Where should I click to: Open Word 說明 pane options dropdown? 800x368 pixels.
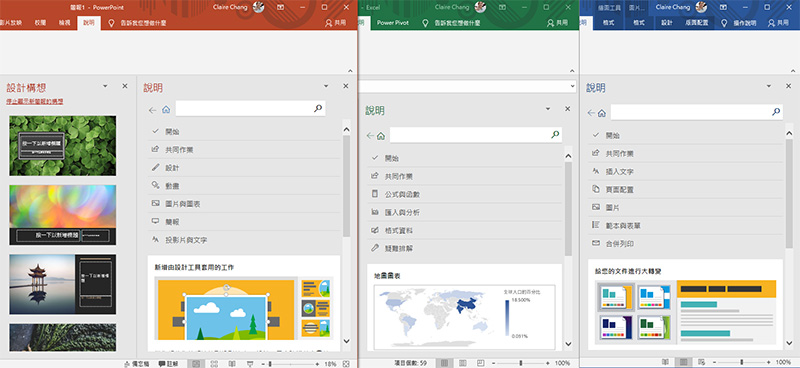pos(769,86)
